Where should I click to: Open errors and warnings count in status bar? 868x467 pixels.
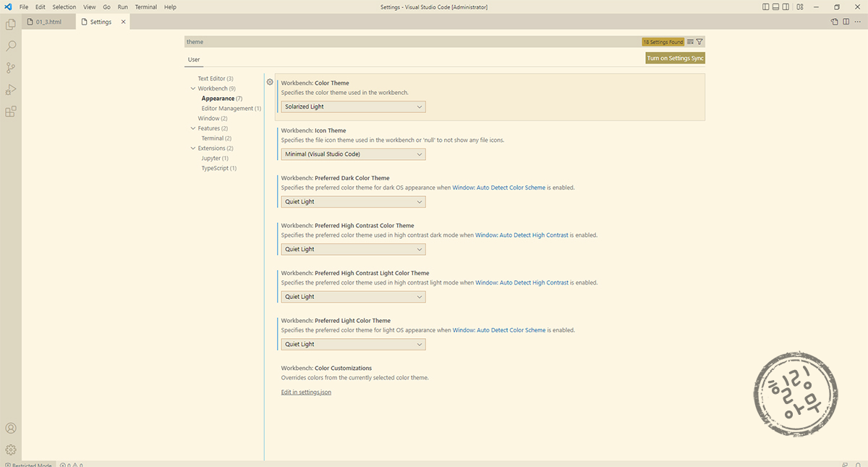[71, 465]
